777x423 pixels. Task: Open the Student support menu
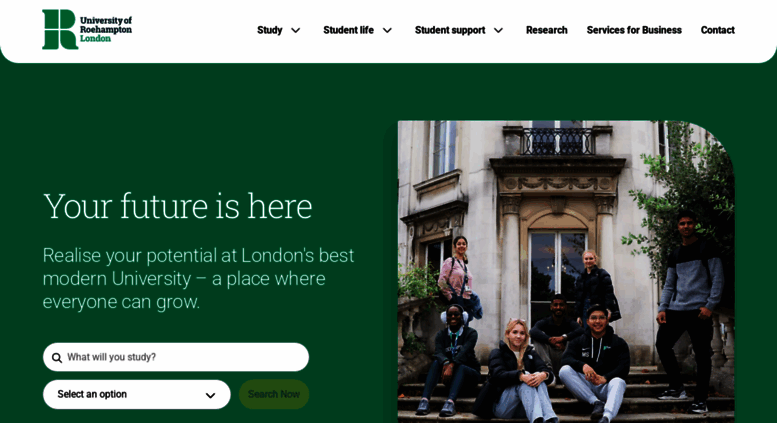tap(450, 30)
